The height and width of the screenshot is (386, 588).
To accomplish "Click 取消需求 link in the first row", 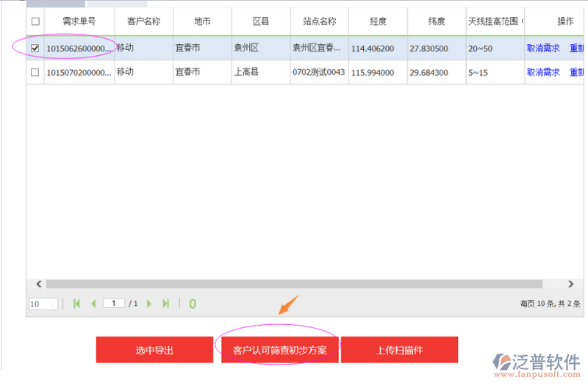I will [x=543, y=49].
